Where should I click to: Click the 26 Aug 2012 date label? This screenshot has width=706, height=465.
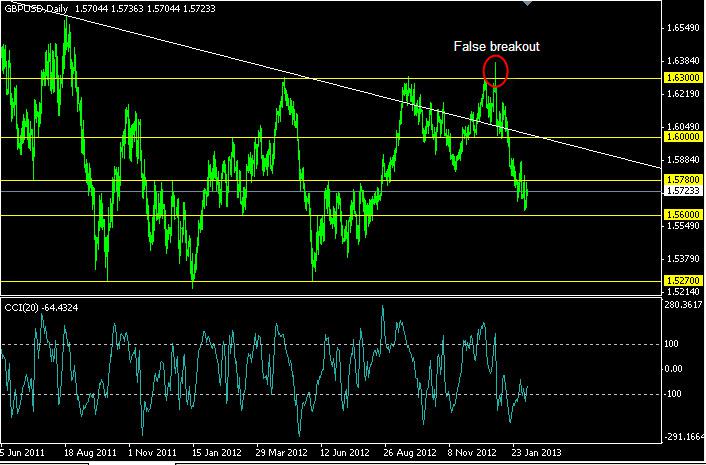click(x=410, y=452)
